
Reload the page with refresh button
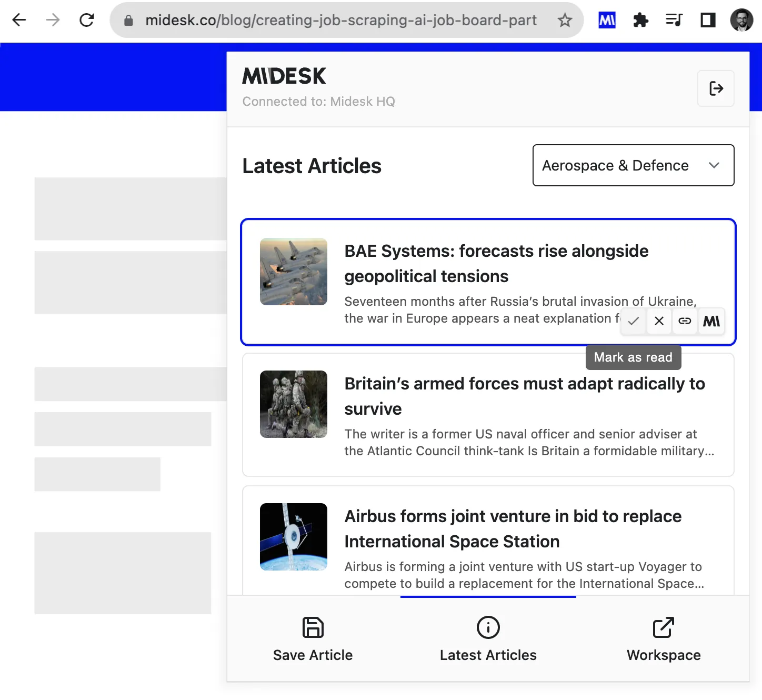click(87, 21)
